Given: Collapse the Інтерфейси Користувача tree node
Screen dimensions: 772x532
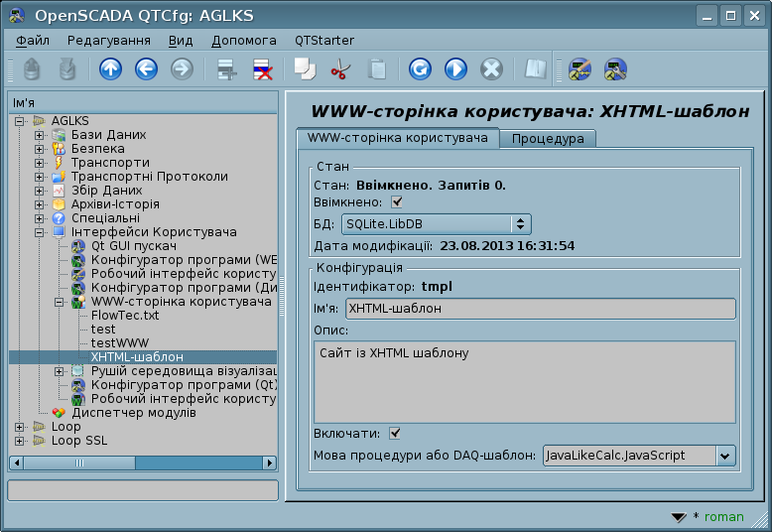Looking at the screenshot, I should coord(39,232).
